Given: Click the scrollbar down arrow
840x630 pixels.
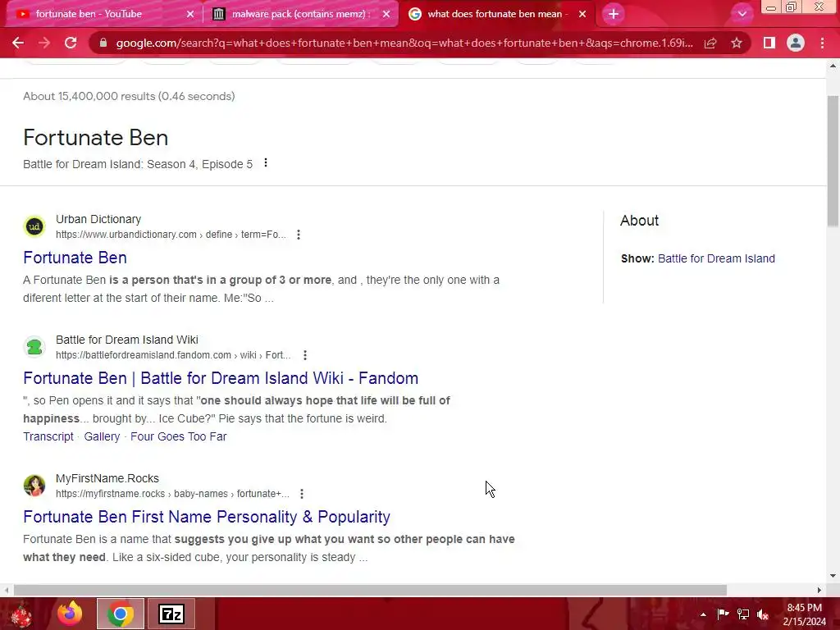Looking at the screenshot, I should coord(833,577).
